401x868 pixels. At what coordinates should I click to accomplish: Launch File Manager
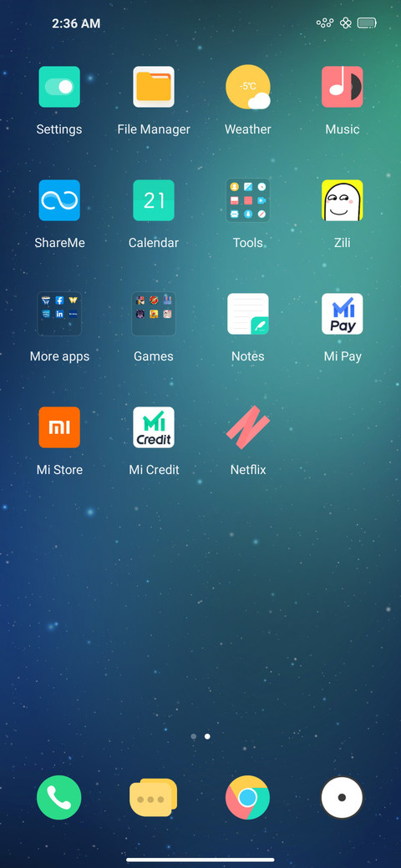pos(154,87)
